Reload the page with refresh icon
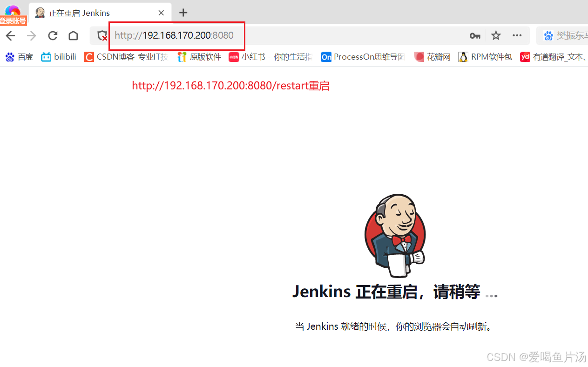Screen dimensions: 588x367 click(x=53, y=36)
